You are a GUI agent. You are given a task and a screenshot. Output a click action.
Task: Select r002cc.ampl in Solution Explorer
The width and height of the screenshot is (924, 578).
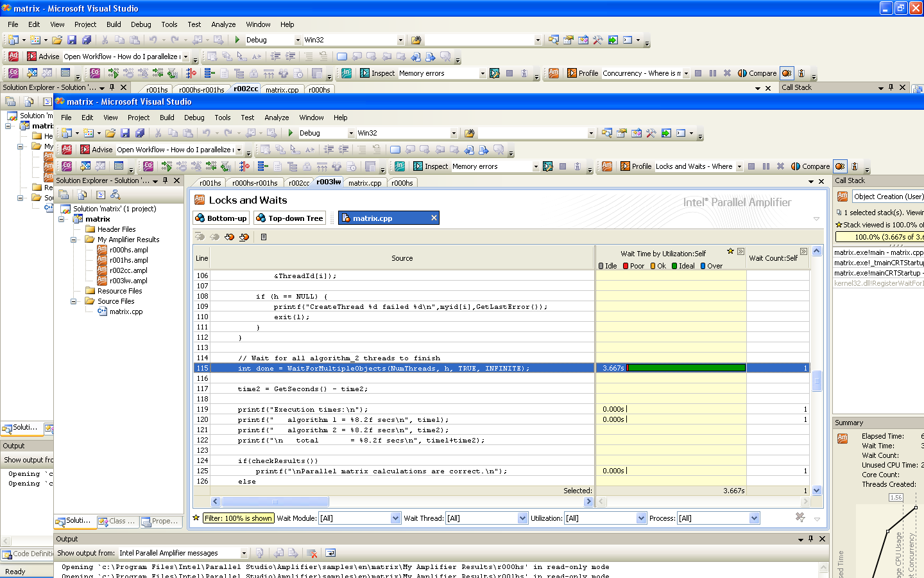[x=128, y=270]
